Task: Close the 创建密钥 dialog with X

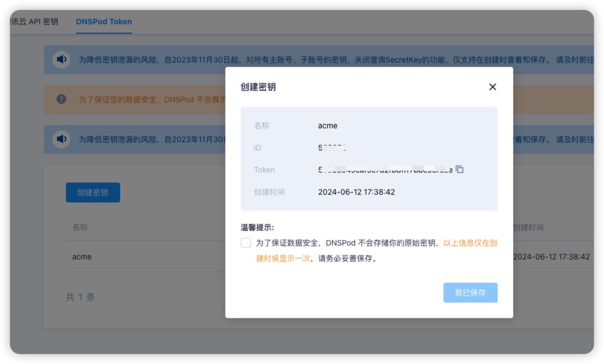Action: point(492,87)
